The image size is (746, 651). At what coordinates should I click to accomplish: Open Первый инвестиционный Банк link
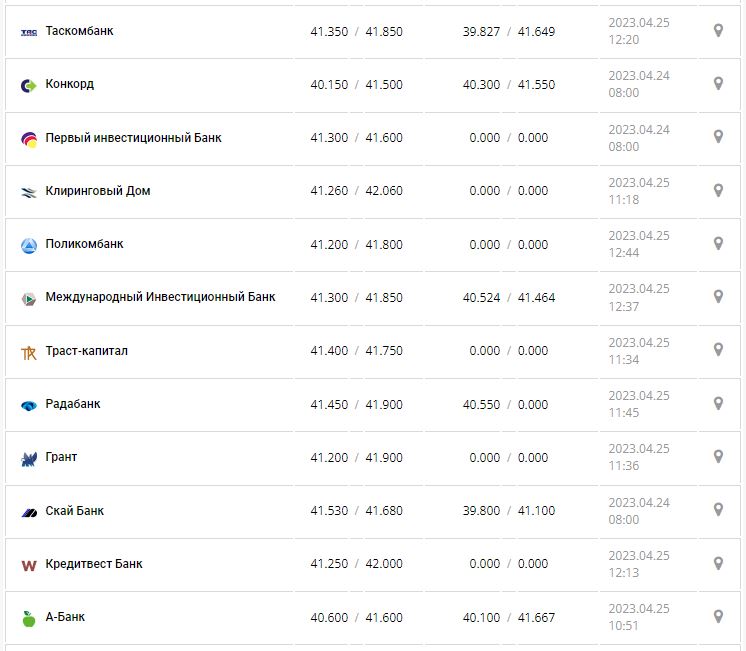pyautogui.click(x=133, y=137)
